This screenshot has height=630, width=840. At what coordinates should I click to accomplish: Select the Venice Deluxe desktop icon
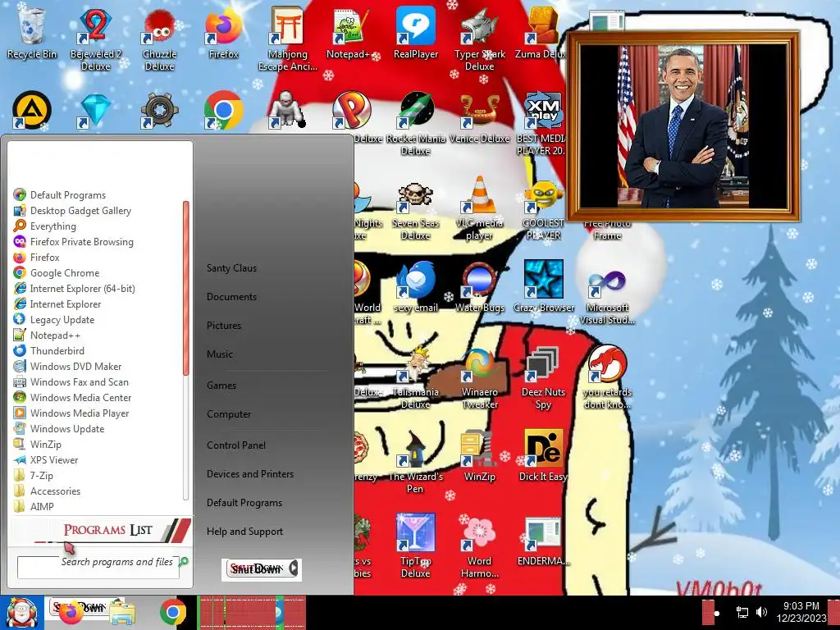click(x=479, y=116)
